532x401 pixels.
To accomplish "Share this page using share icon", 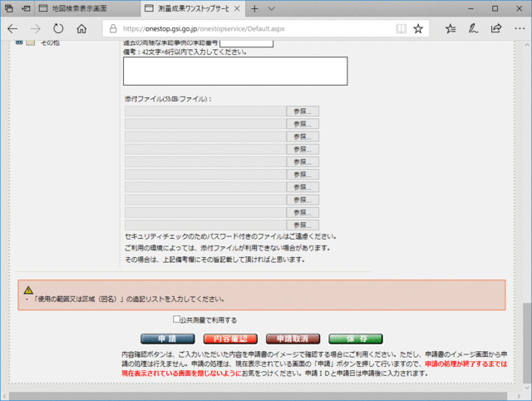I will point(496,29).
